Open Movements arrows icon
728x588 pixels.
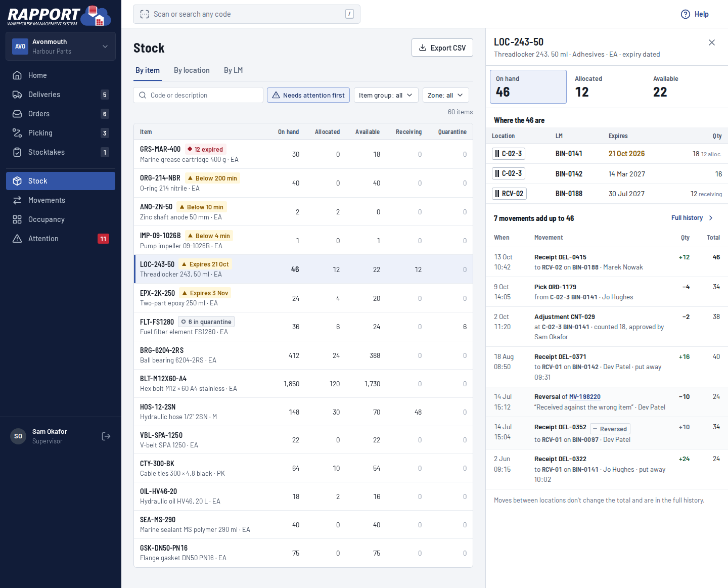17,200
